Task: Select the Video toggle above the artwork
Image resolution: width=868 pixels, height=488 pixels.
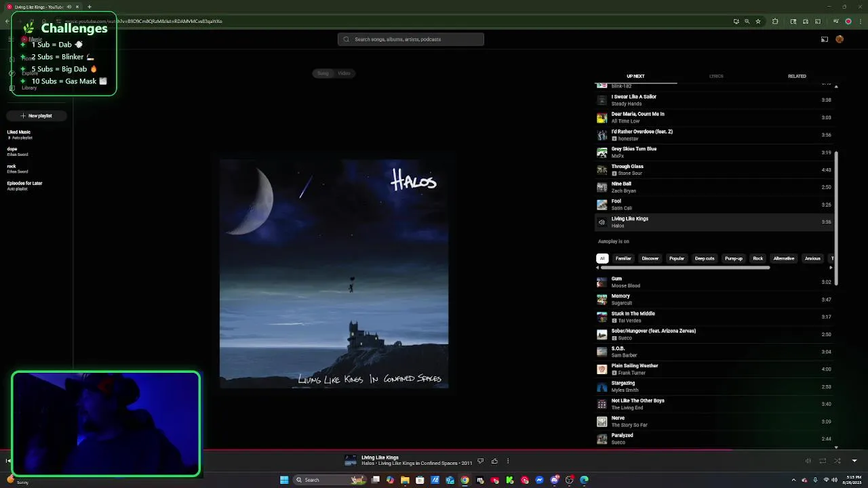Action: point(344,73)
